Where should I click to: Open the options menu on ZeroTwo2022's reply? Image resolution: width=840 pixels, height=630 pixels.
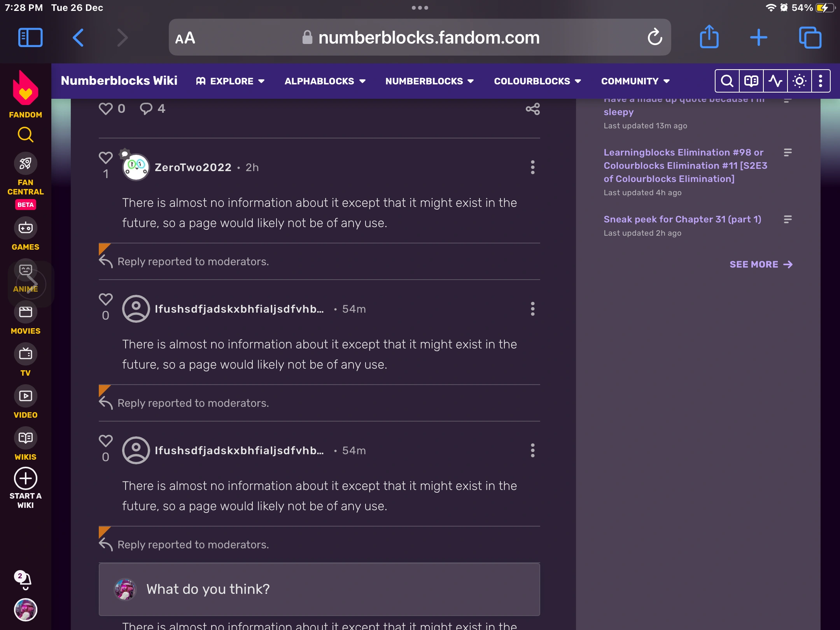click(x=532, y=167)
